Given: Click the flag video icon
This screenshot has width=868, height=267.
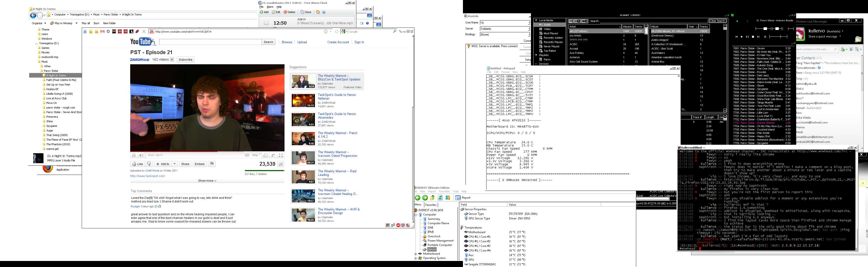Looking at the screenshot, I should pos(212,164).
